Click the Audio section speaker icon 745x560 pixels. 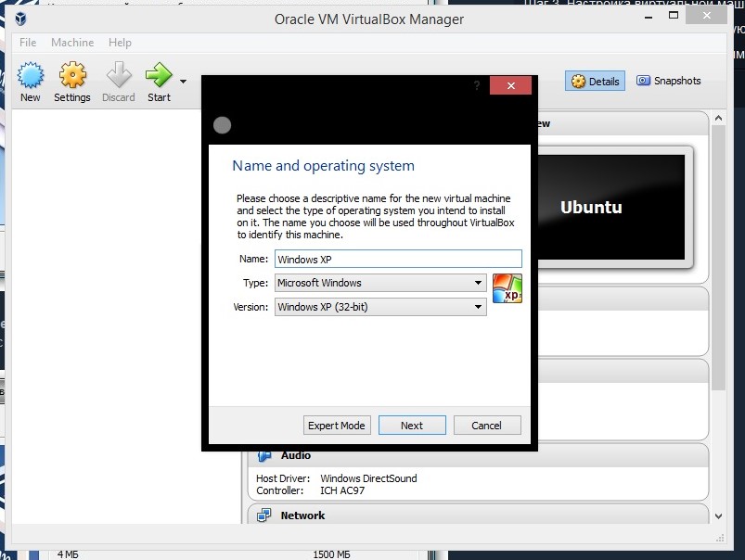point(264,455)
